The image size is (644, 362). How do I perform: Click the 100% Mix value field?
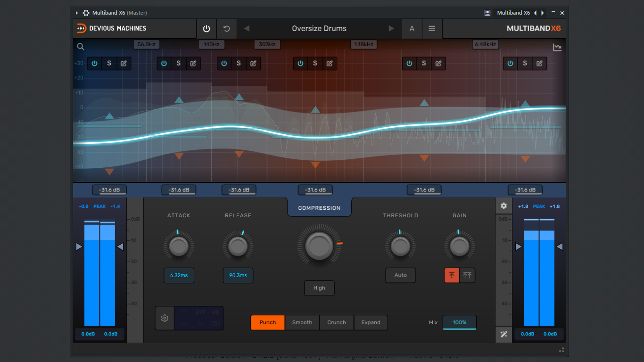click(x=460, y=322)
